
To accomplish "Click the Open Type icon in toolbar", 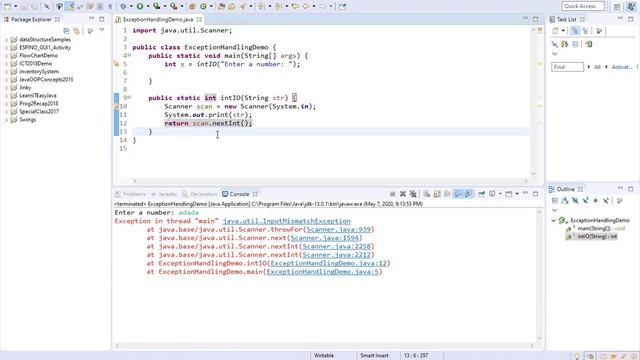I will point(222,6).
